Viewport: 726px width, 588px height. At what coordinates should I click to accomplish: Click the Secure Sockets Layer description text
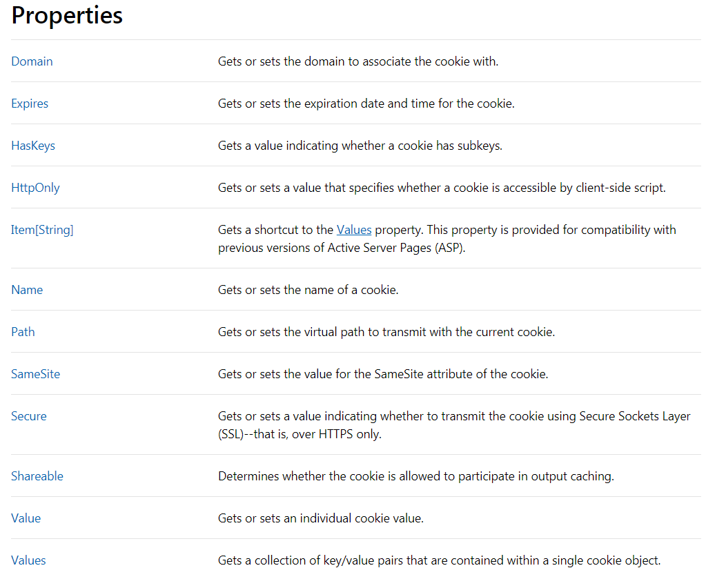(x=454, y=425)
